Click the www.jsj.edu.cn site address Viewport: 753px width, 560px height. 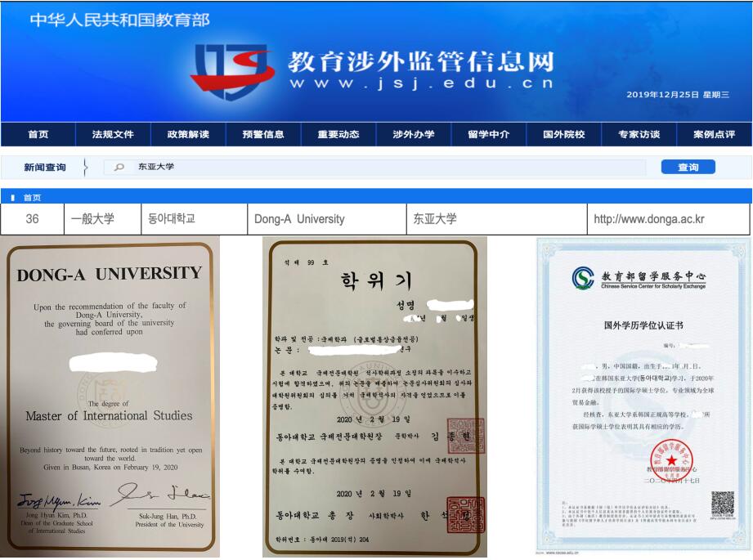pyautogui.click(x=421, y=83)
